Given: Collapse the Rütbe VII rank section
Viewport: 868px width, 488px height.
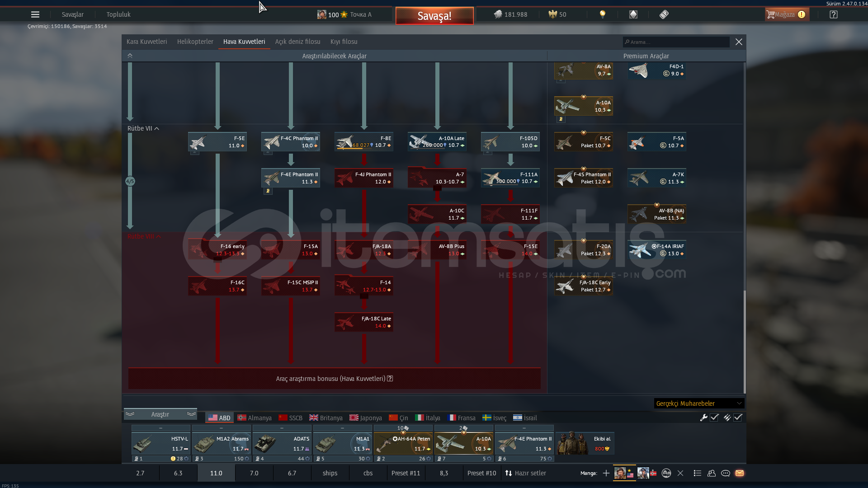Looking at the screenshot, I should (x=157, y=129).
